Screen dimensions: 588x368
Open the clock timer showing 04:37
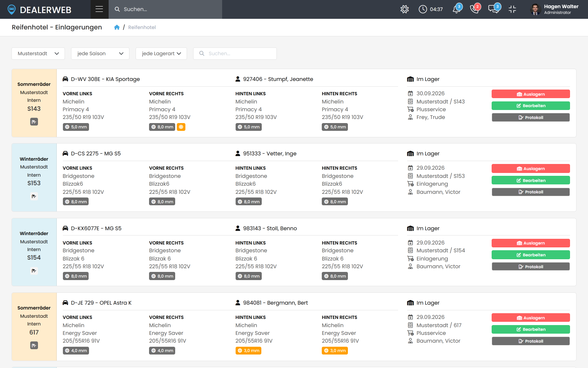tap(431, 9)
